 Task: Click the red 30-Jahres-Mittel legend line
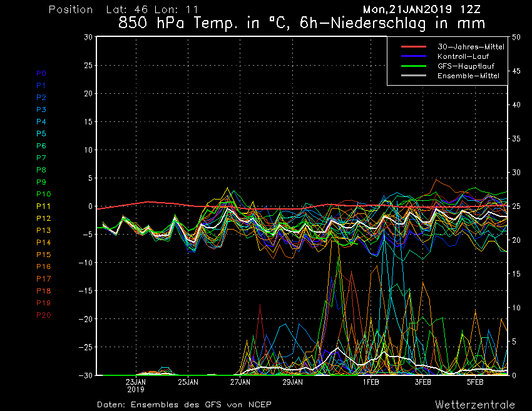[x=414, y=46]
